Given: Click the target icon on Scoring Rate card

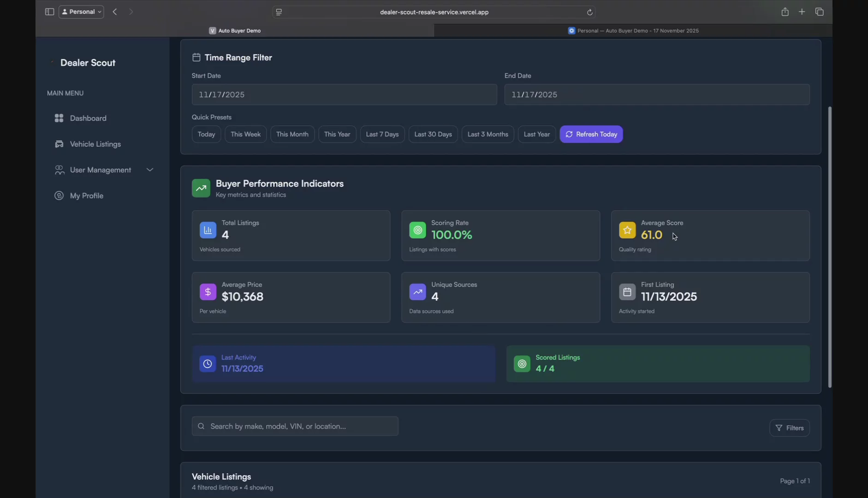Looking at the screenshot, I should pyautogui.click(x=417, y=230).
